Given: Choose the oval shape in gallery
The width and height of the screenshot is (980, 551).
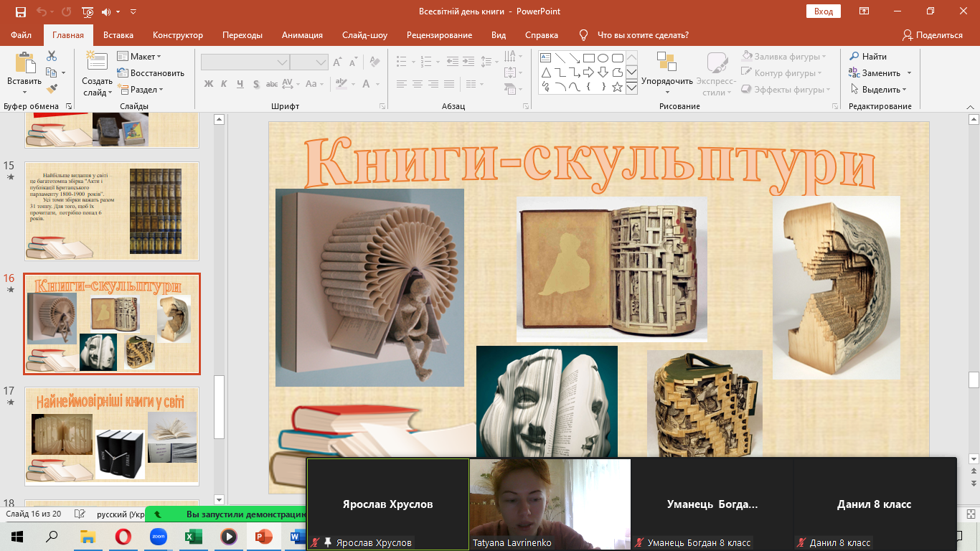Looking at the screenshot, I should pos(603,58).
